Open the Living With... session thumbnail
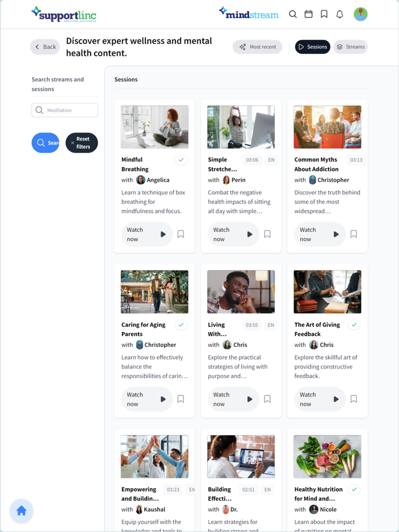This screenshot has height=532, width=399. click(x=241, y=292)
